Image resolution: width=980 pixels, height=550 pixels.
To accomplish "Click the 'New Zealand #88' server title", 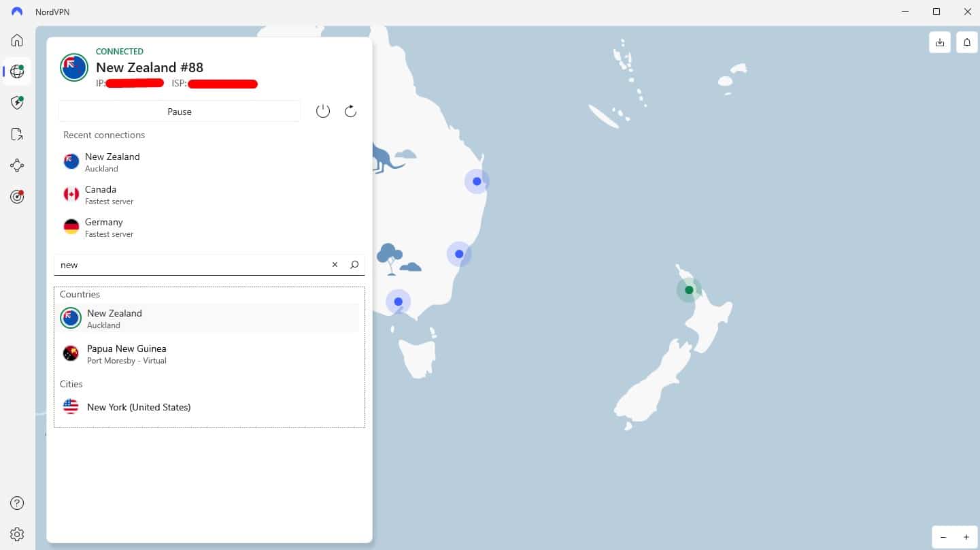I will pos(150,67).
